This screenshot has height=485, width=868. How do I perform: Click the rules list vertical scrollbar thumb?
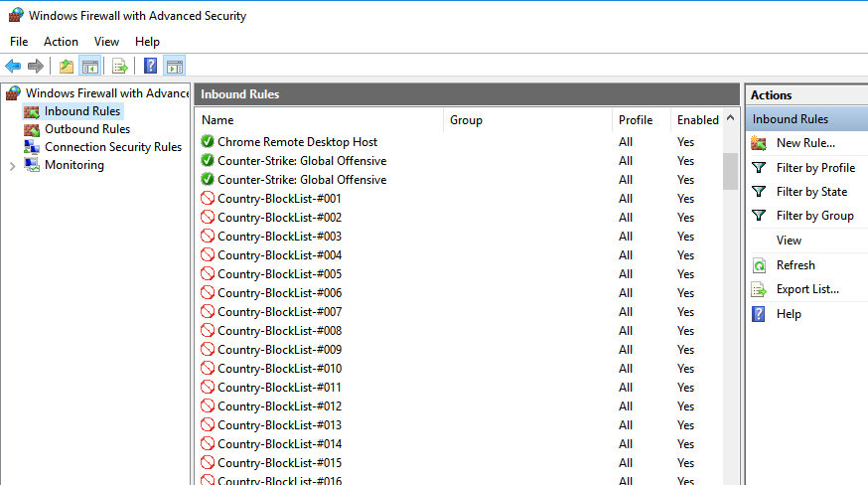coord(730,171)
